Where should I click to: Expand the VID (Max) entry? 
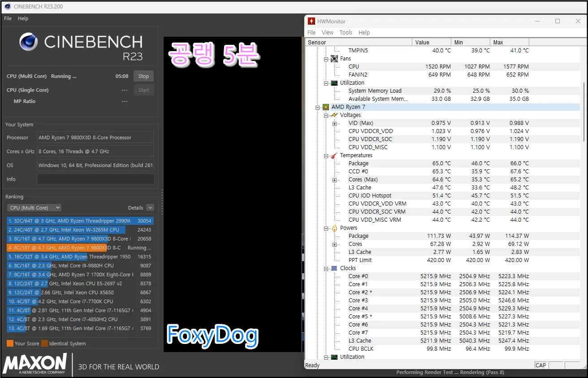tap(334, 123)
